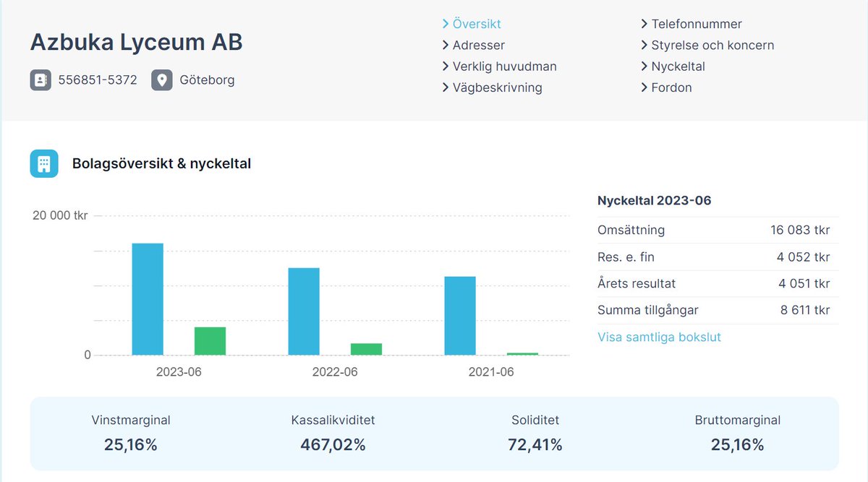Click the Kassalikviditet value 467,02%
This screenshot has height=482, width=868.
333,445
